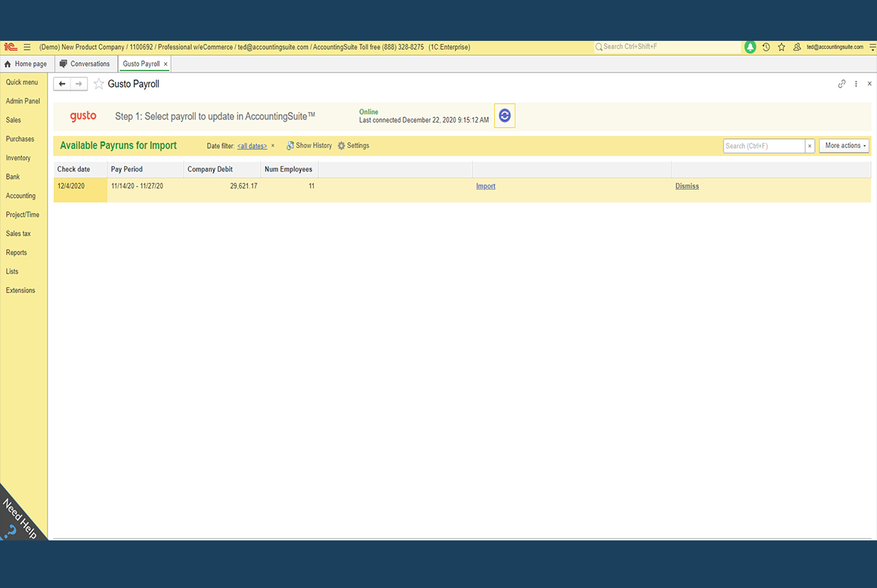The height and width of the screenshot is (588, 877).
Task: Open top-right settings menu lines
Action: click(872, 47)
